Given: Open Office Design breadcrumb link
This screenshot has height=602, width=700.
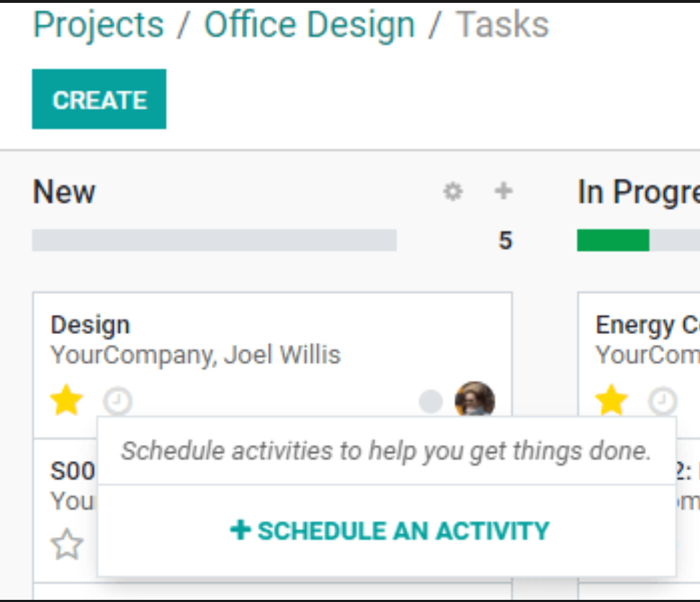Looking at the screenshot, I should click(310, 24).
